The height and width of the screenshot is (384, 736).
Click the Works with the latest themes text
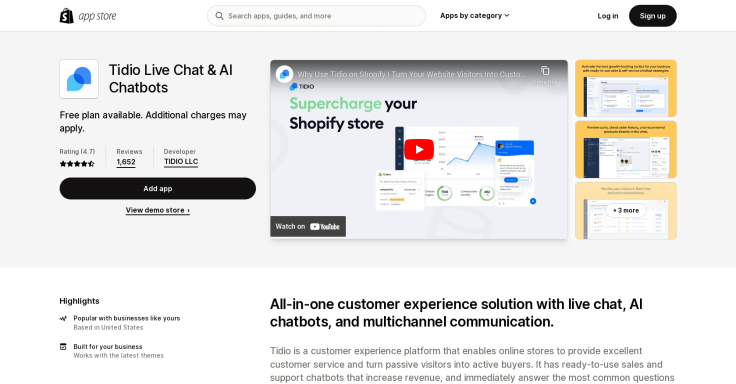(118, 356)
